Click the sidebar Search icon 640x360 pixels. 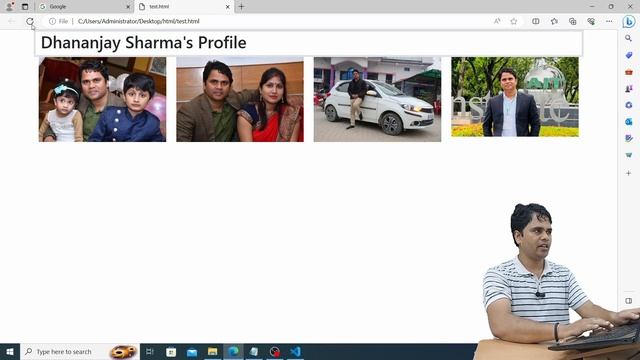click(629, 38)
